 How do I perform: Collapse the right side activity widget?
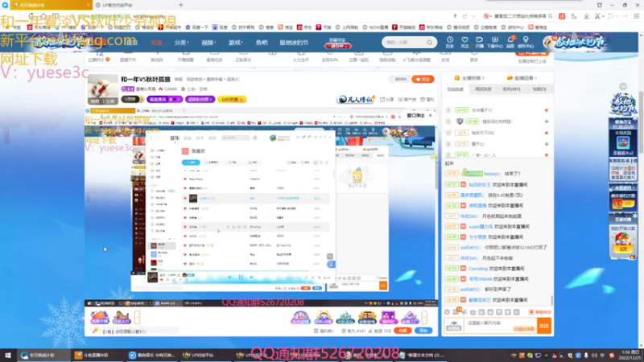click(623, 87)
